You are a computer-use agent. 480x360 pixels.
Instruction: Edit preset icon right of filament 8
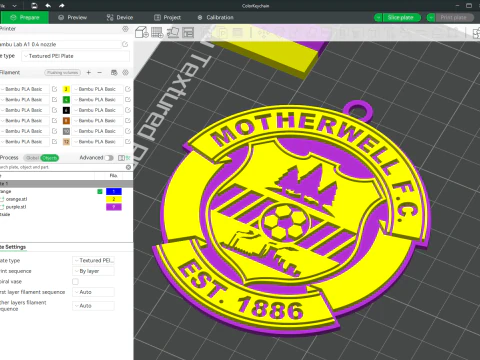(128, 120)
